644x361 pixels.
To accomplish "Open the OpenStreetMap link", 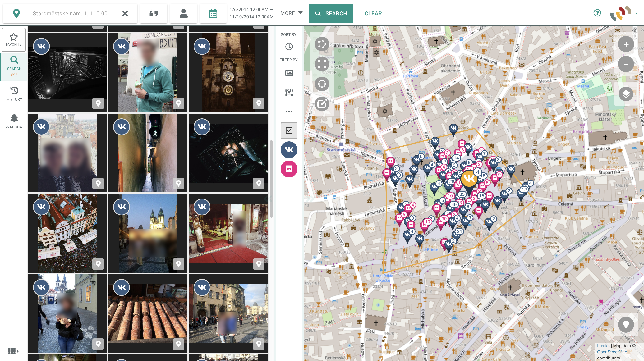I will pyautogui.click(x=612, y=352).
